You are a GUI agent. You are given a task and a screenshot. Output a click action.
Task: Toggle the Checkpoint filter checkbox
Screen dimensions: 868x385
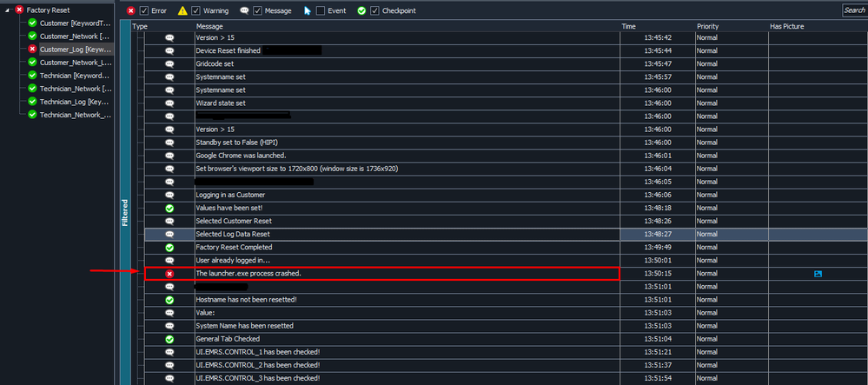[374, 10]
